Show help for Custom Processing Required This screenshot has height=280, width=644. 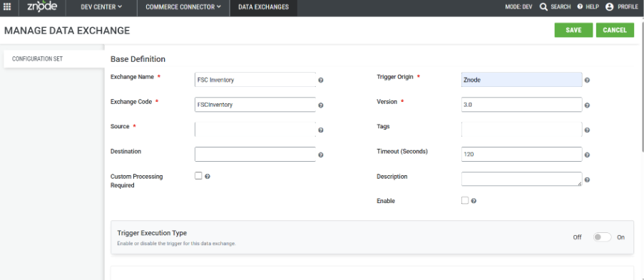208,177
